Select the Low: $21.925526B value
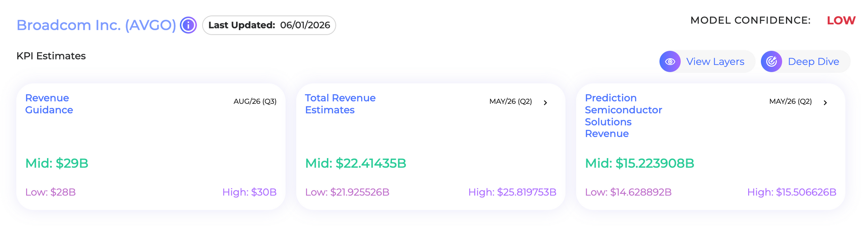 pos(347,192)
